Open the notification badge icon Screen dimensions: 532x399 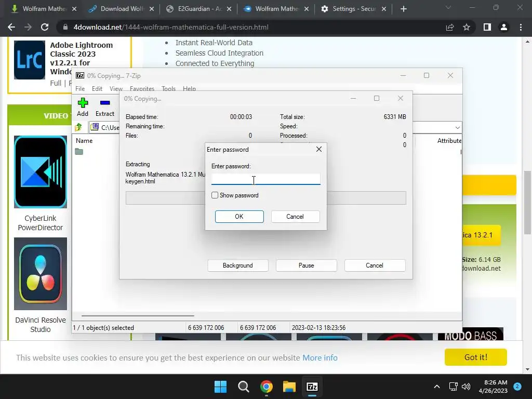tap(517, 387)
